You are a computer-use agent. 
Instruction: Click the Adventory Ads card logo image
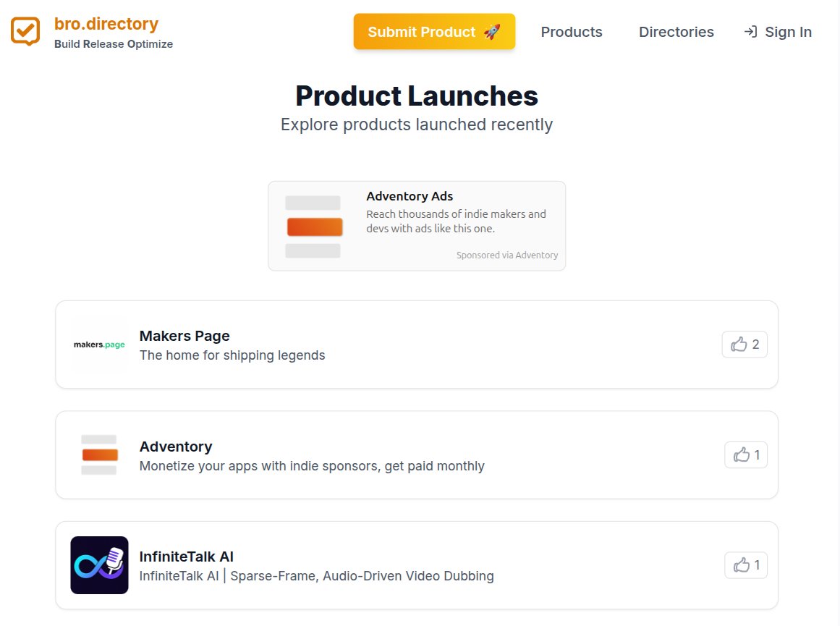click(313, 227)
